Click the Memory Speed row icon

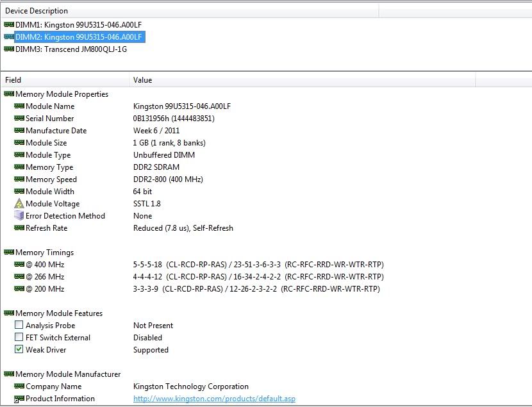coord(19,179)
